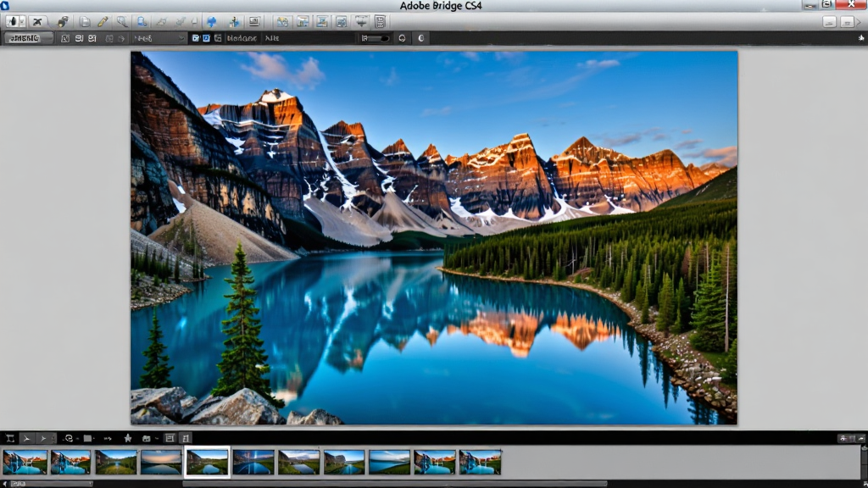Click the half-moon circle icon in second toolbar
The image size is (868, 488).
(420, 38)
